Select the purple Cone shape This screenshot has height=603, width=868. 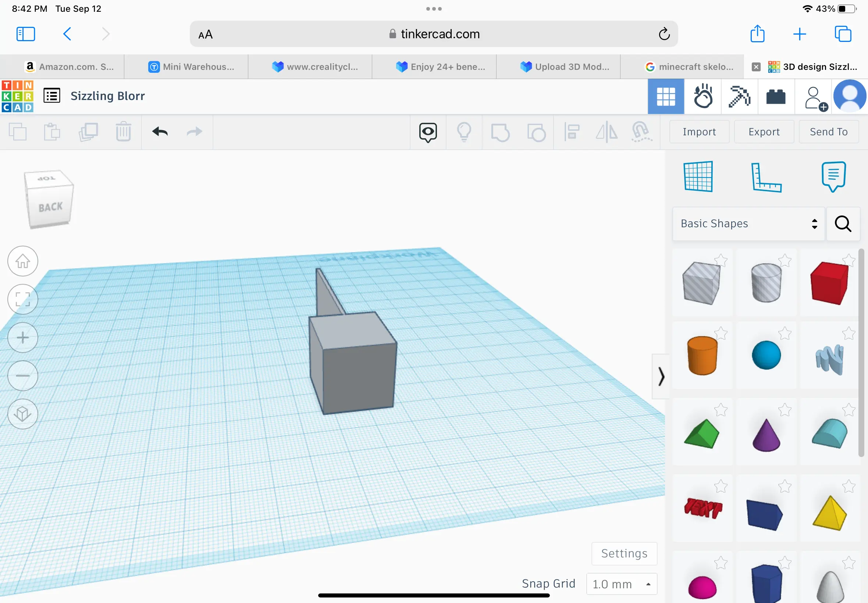[x=766, y=435]
